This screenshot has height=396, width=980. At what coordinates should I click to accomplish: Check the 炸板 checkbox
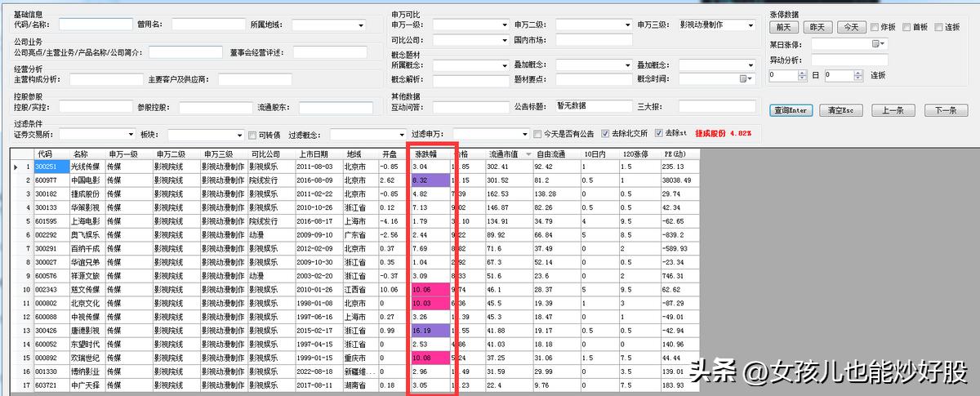pyautogui.click(x=875, y=27)
